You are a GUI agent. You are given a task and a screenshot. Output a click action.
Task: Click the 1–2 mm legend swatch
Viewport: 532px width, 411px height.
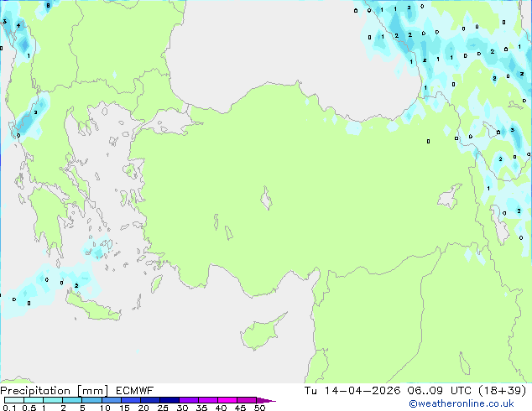click(x=53, y=400)
